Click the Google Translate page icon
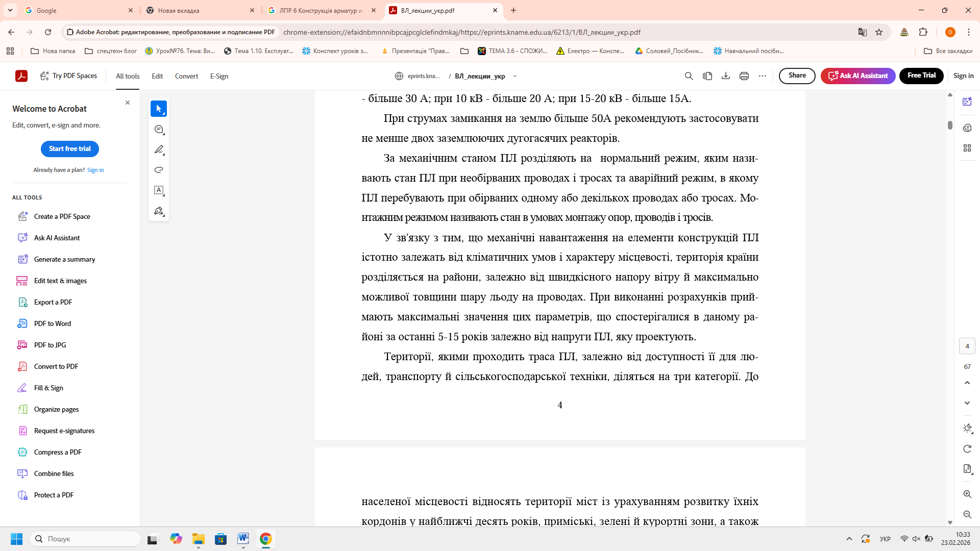Image resolution: width=980 pixels, height=551 pixels. point(863,32)
